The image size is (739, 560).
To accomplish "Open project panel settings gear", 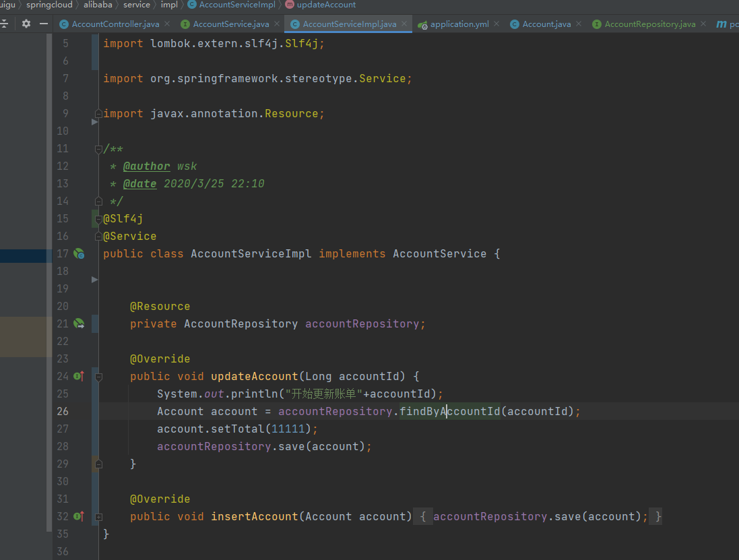I will [x=26, y=24].
